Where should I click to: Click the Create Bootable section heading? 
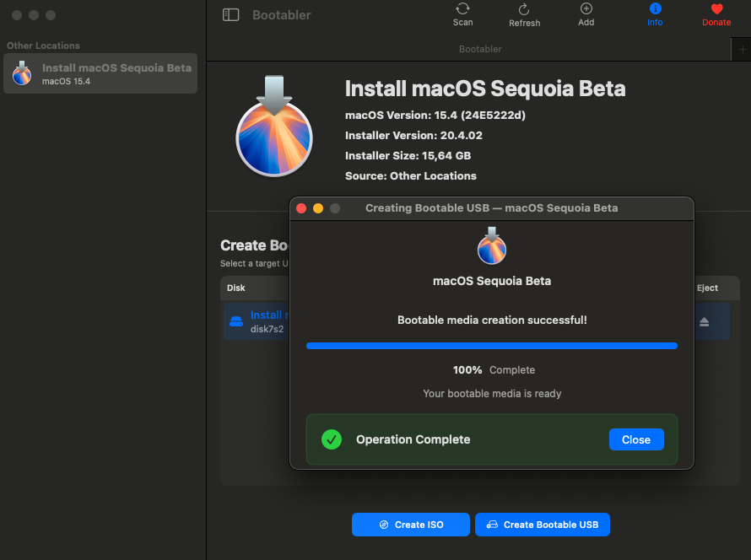coord(254,245)
